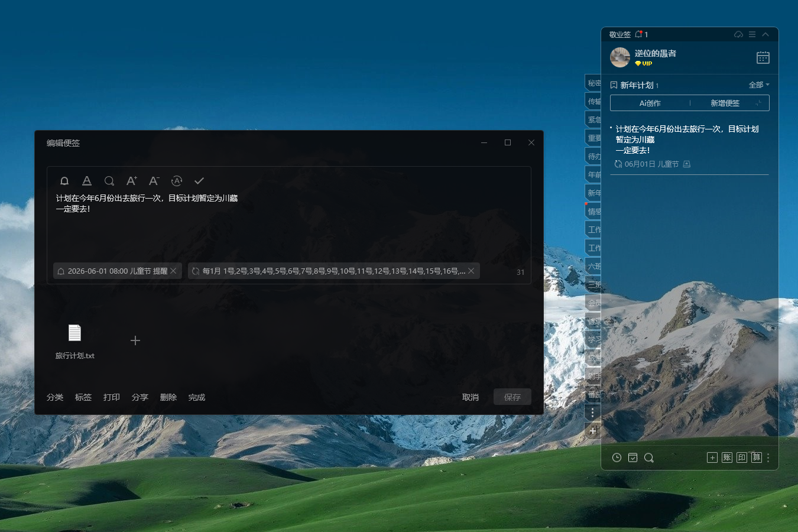Expand more categories via sidebar three-dot tab
The width and height of the screenshot is (798, 532).
tap(592, 413)
